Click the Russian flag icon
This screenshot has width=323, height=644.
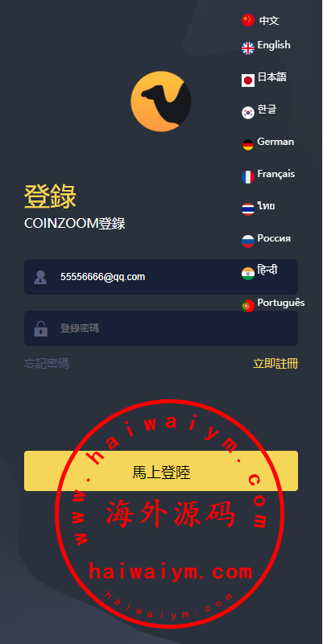248,241
